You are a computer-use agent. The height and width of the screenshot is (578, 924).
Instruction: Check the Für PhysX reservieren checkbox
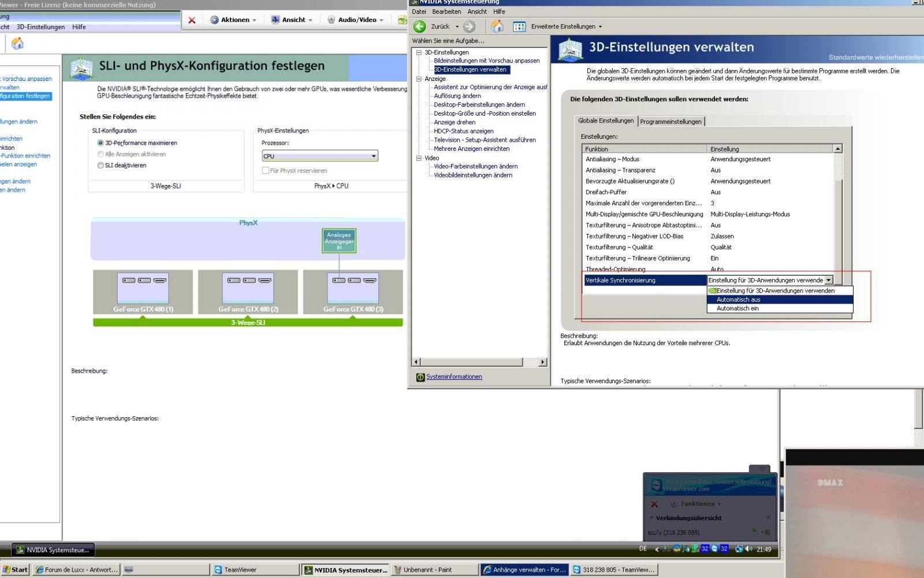pyautogui.click(x=266, y=171)
